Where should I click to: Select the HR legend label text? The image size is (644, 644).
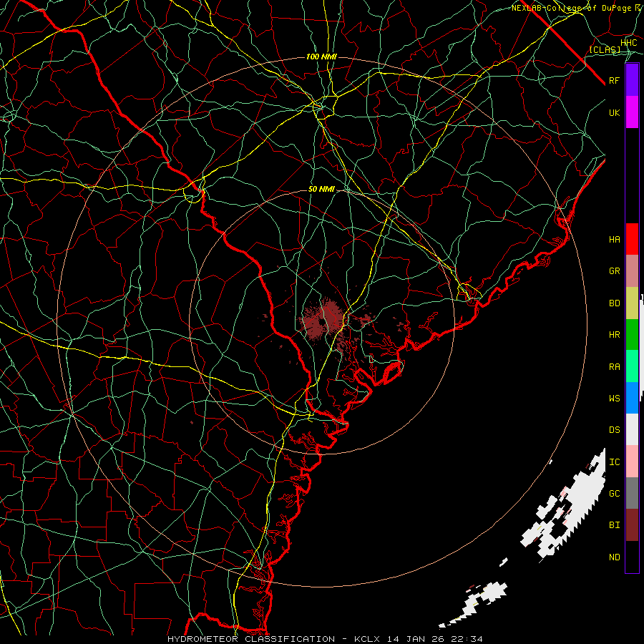click(x=614, y=335)
